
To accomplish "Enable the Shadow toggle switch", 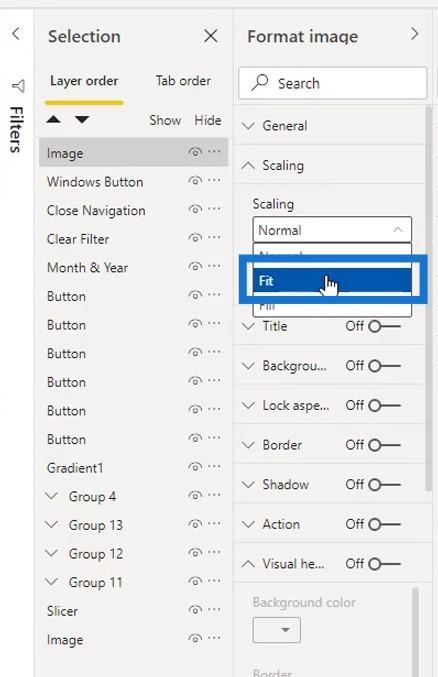I will click(384, 484).
